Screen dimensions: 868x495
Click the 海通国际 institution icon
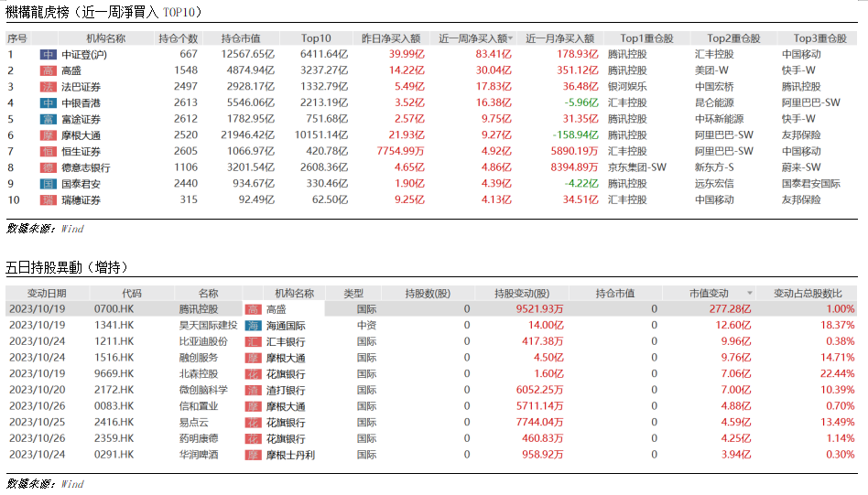click(x=253, y=326)
